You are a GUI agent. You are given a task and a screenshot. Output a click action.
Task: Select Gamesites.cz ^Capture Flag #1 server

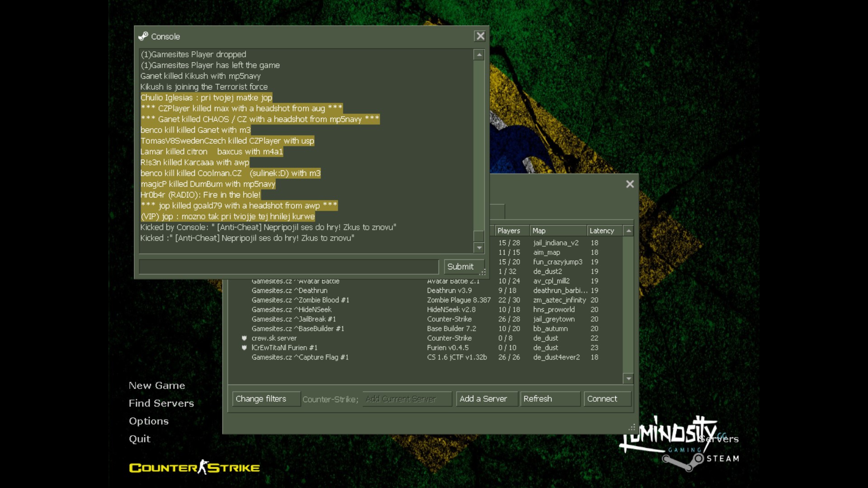(425, 357)
